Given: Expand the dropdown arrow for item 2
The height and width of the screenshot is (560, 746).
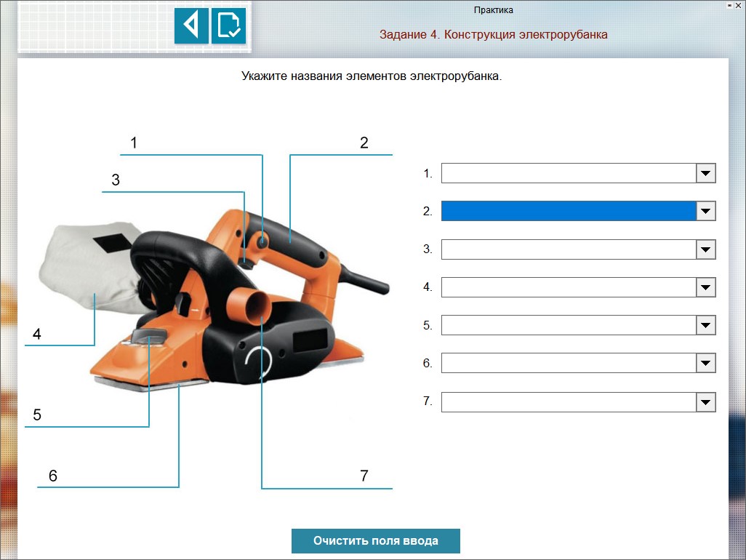Looking at the screenshot, I should click(x=705, y=212).
